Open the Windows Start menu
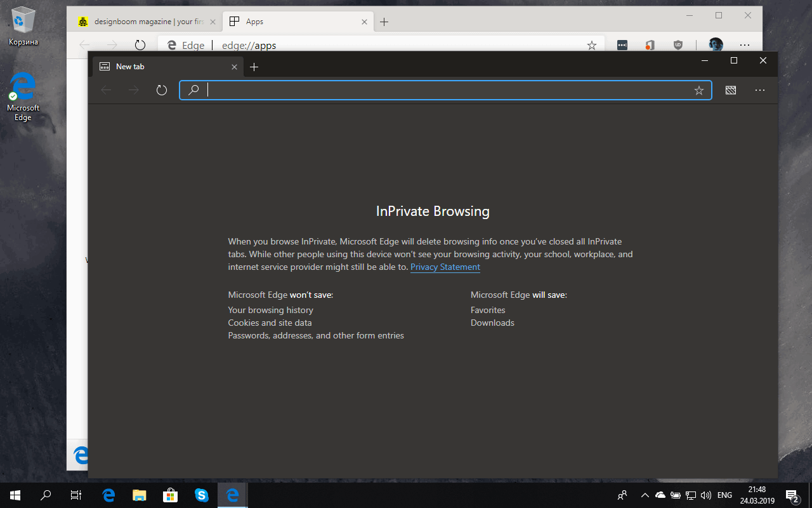This screenshot has height=508, width=812. pos(15,495)
